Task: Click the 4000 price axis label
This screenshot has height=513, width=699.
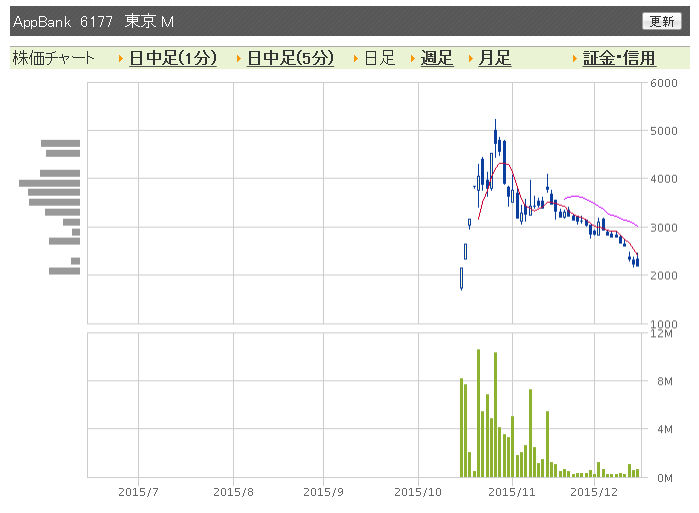Action: (x=663, y=179)
